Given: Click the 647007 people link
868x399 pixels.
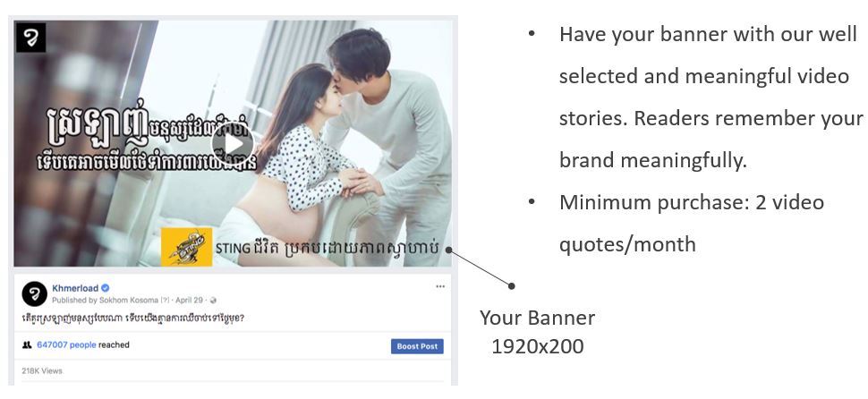Looking at the screenshot, I should coord(66,344).
